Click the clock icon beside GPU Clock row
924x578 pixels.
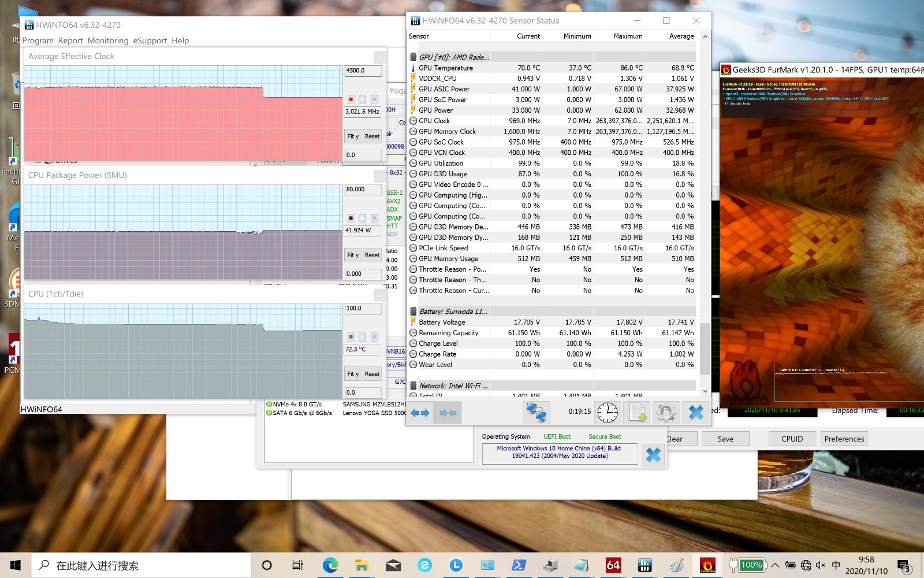pyautogui.click(x=413, y=121)
